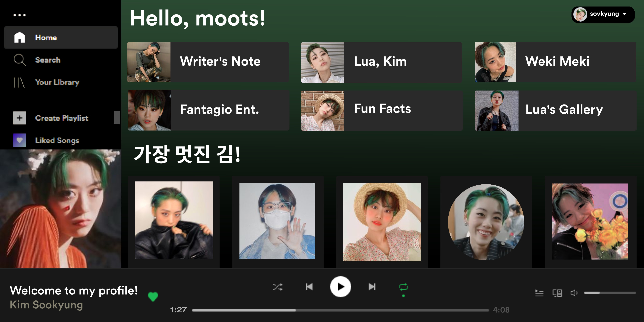Toggle shuffle playback

[x=278, y=287]
